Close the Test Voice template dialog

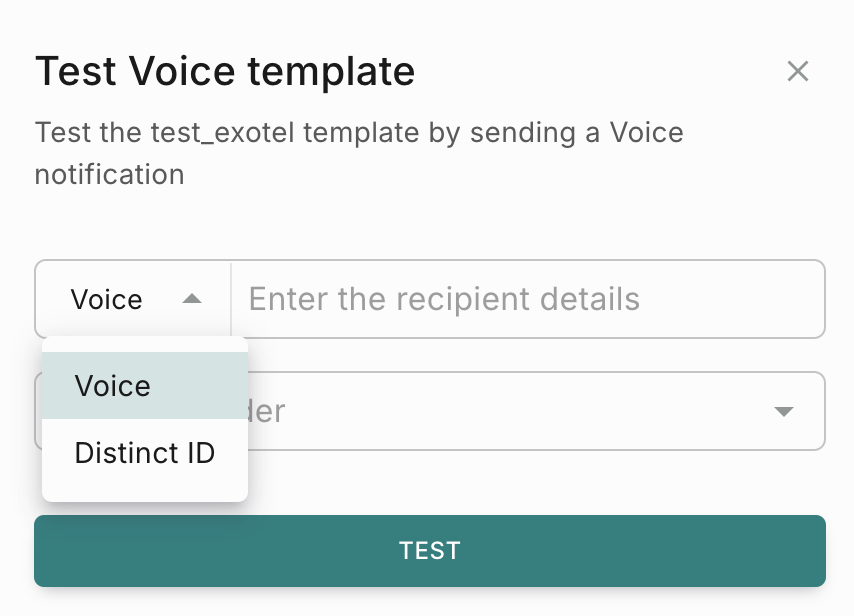(x=797, y=71)
